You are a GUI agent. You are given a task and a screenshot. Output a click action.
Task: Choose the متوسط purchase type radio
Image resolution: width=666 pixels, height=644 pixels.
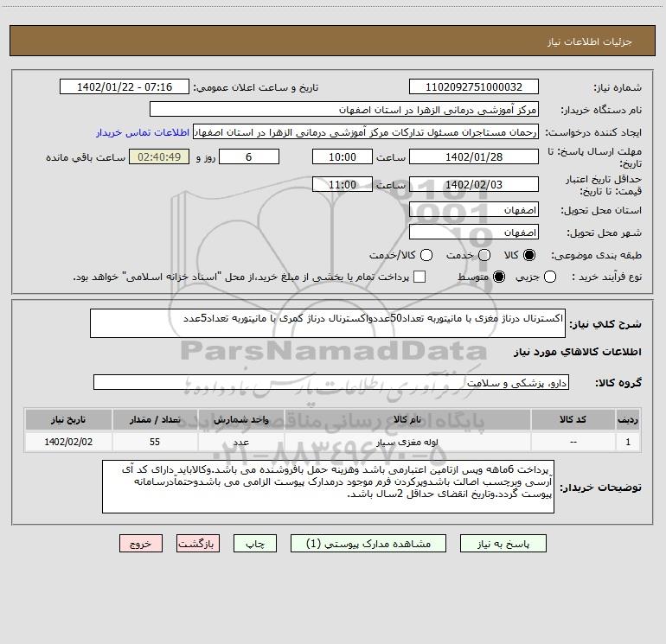pyautogui.click(x=499, y=277)
